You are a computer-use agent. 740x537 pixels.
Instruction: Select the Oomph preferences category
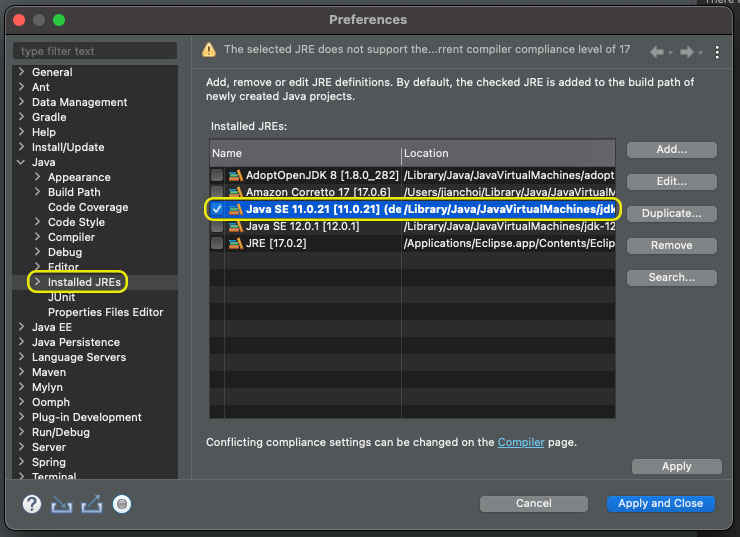point(51,403)
